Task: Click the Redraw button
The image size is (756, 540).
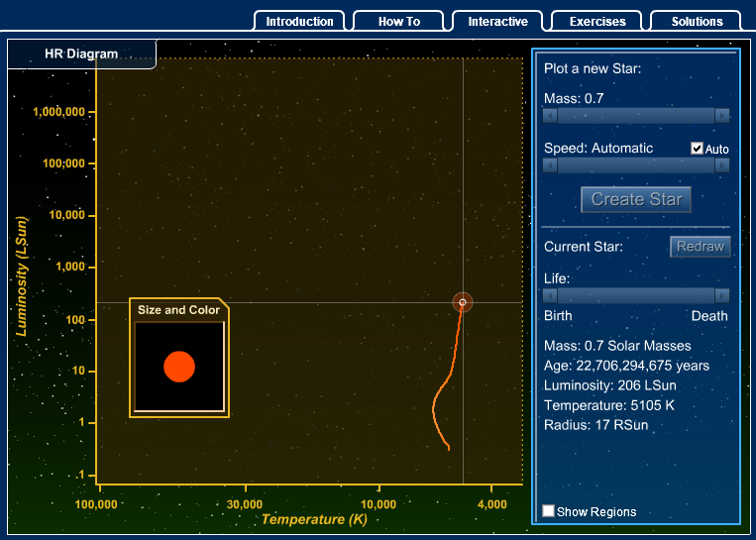Action: pyautogui.click(x=701, y=247)
